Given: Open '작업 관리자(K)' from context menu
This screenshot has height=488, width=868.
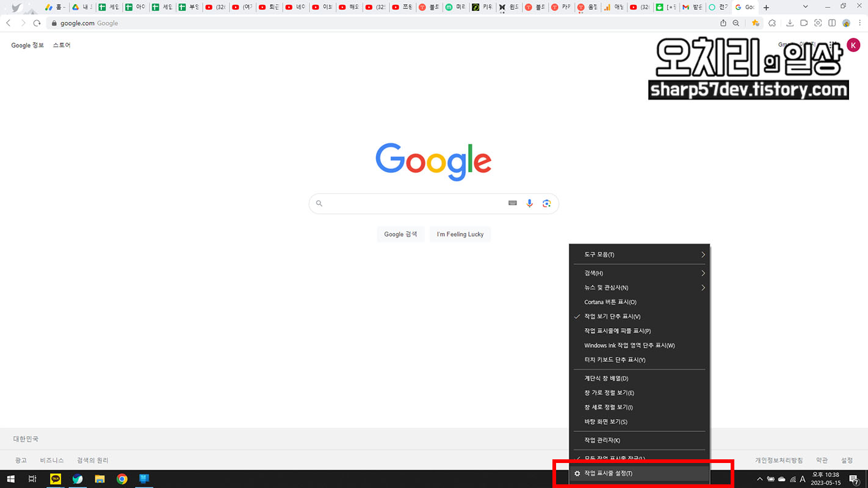Looking at the screenshot, I should pyautogui.click(x=639, y=440).
